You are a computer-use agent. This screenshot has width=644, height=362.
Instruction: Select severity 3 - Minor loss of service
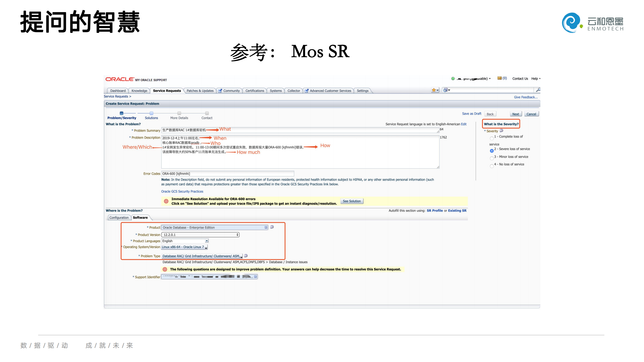(x=492, y=158)
